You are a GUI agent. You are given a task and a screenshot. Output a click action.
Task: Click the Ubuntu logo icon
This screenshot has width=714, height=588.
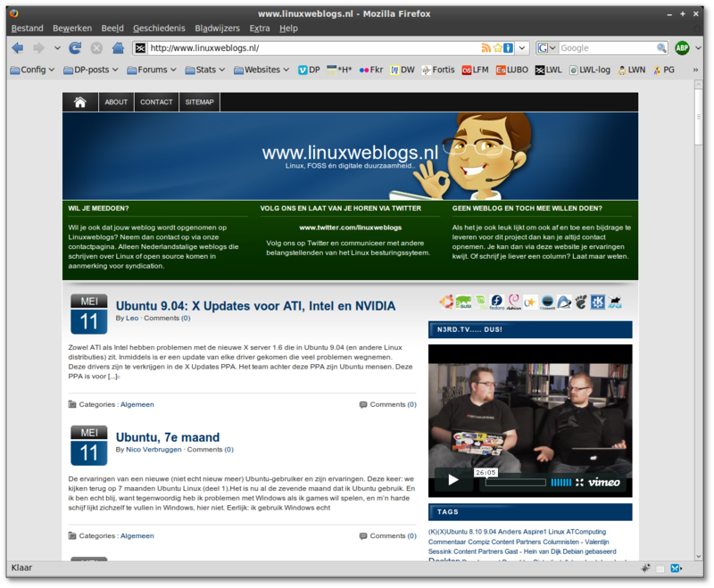click(447, 302)
